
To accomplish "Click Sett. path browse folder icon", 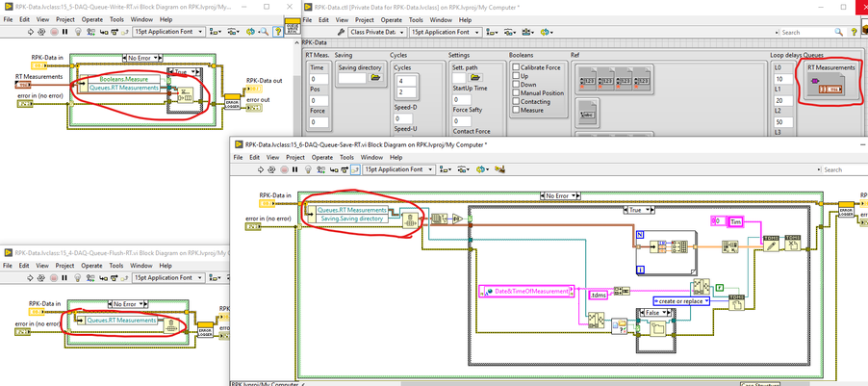I will tap(474, 78).
